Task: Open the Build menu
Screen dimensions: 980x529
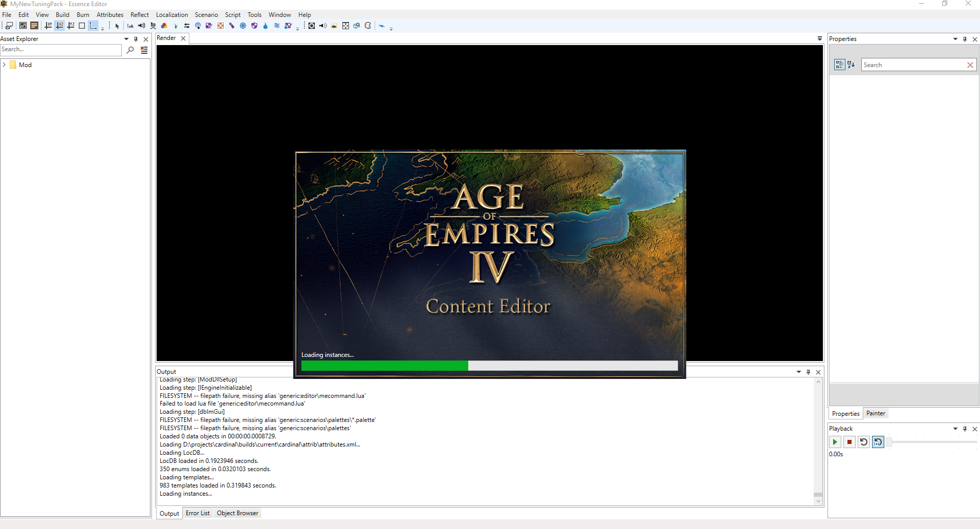Action: [62, 15]
